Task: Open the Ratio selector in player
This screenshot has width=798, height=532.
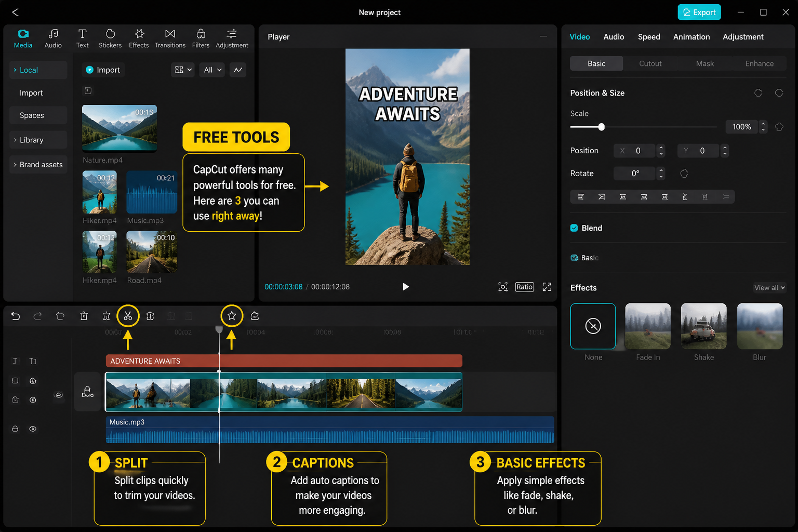Action: [x=524, y=287]
